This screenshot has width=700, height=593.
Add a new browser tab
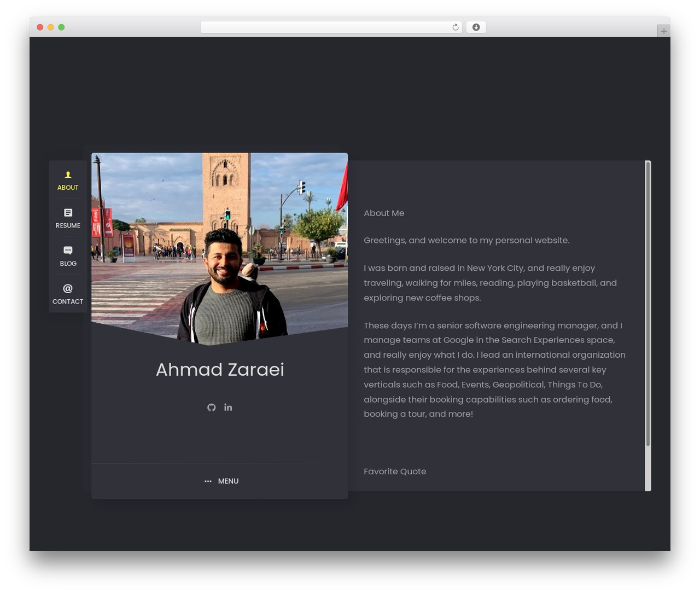(663, 31)
